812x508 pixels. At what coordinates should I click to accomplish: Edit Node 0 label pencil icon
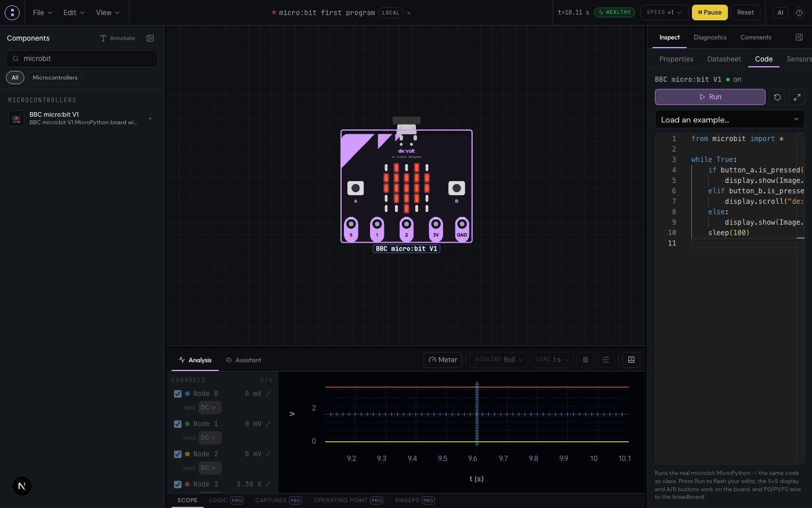click(x=268, y=394)
